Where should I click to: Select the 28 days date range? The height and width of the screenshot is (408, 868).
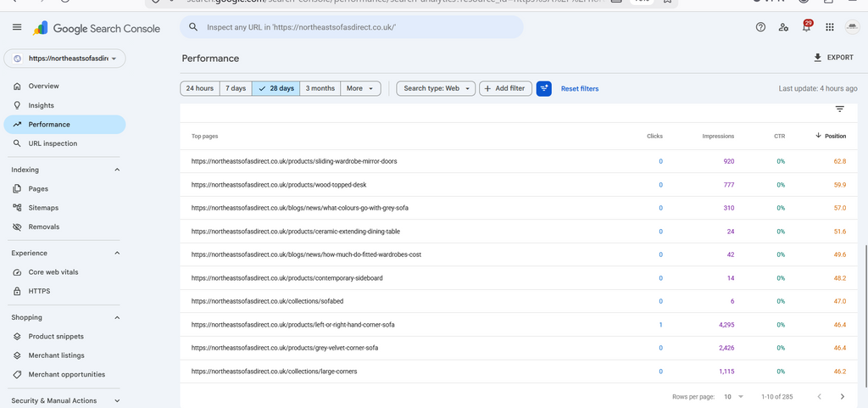(x=276, y=88)
